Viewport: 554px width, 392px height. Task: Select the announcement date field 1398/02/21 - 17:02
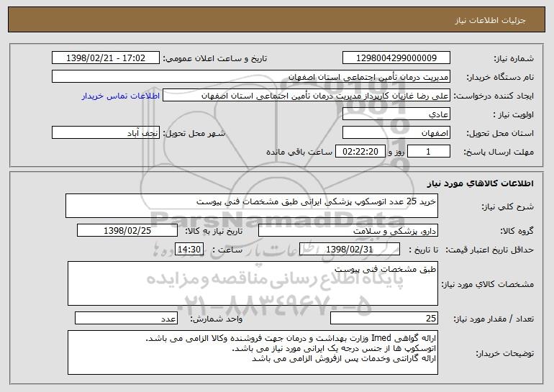point(106,58)
